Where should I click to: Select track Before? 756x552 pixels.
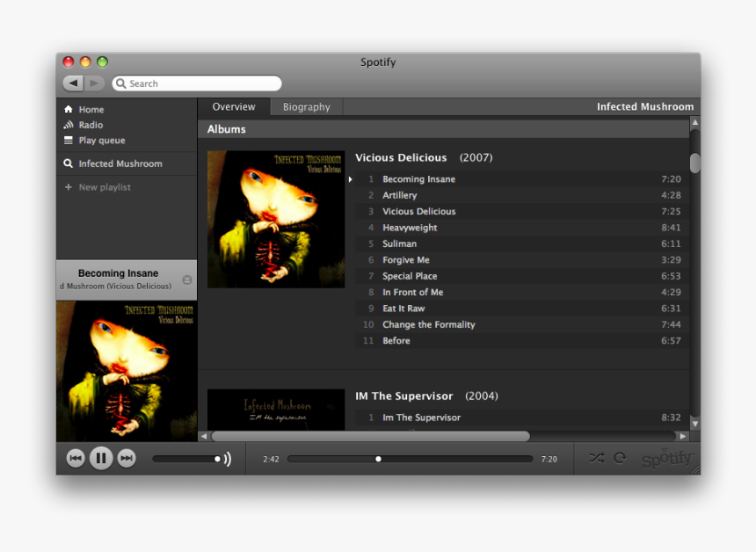521,340
